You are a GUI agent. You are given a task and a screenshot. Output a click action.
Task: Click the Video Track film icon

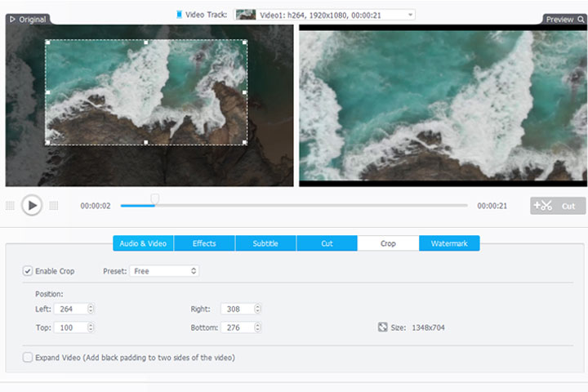(179, 15)
